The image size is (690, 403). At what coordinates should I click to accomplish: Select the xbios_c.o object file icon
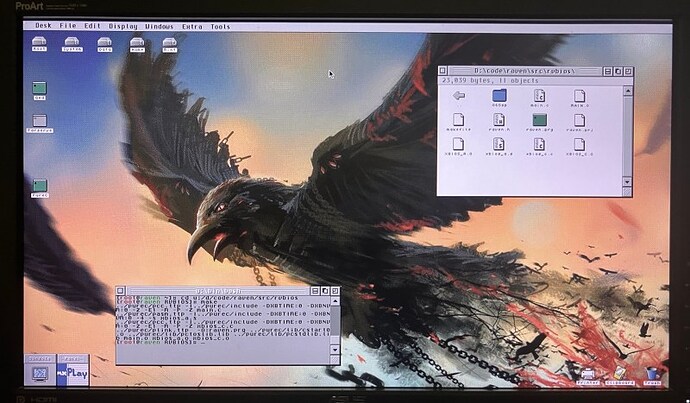pos(580,146)
